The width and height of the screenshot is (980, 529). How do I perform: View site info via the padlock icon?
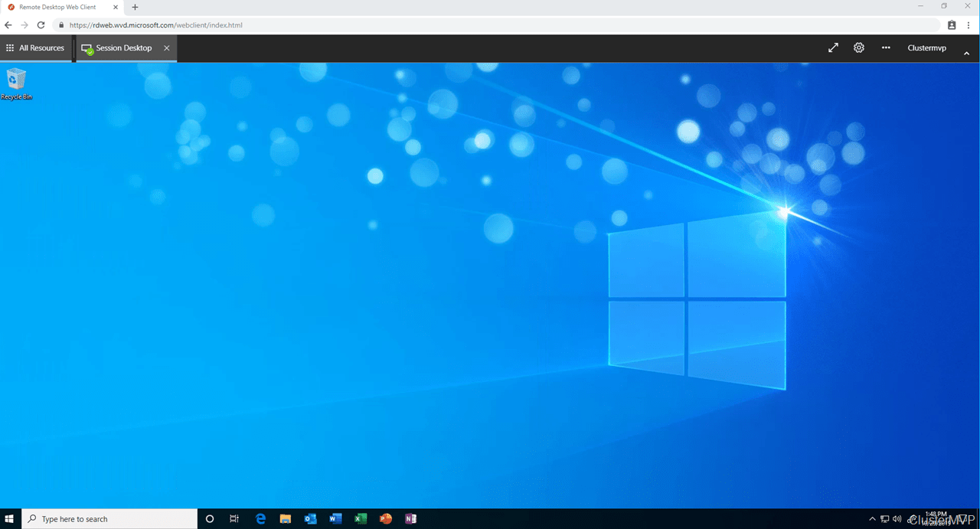pos(61,25)
